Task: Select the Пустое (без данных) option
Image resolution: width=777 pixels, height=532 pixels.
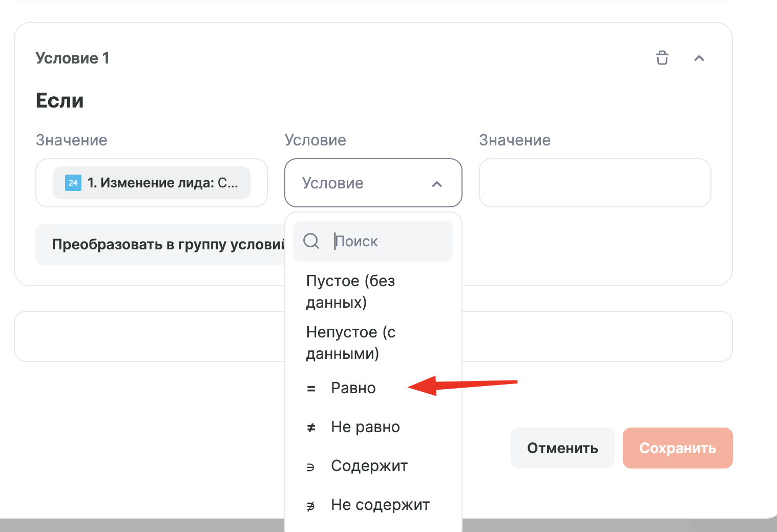Action: (x=373, y=291)
